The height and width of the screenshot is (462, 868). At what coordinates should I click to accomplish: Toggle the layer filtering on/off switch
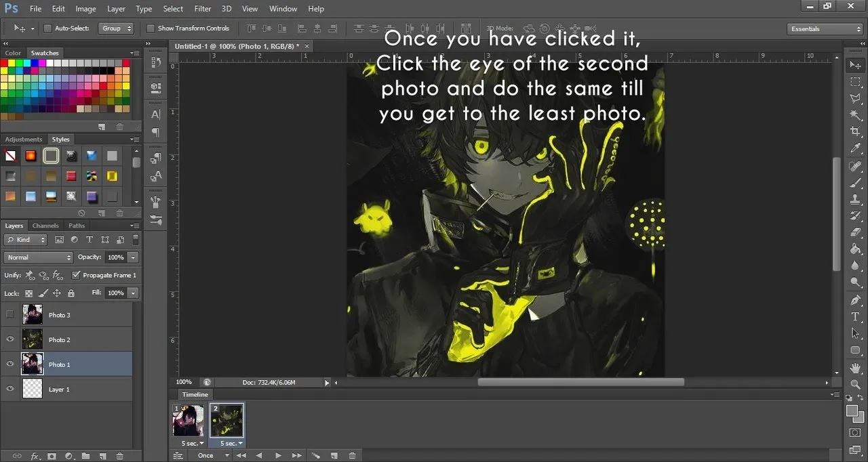click(x=136, y=240)
